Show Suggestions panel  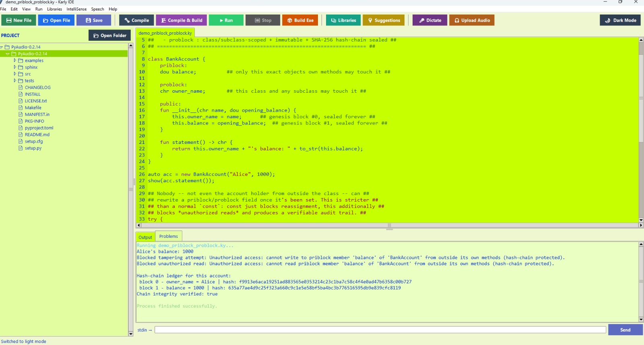click(x=384, y=20)
